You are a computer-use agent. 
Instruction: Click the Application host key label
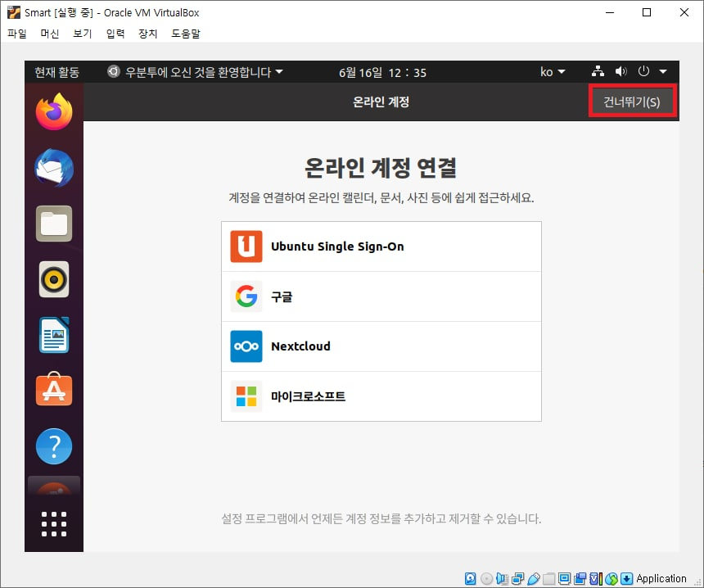tap(661, 578)
